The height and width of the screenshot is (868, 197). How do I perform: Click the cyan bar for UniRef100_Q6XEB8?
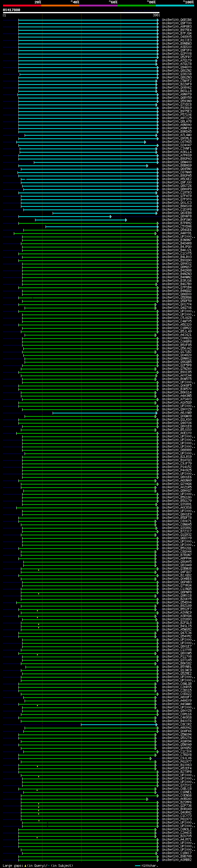[105, 213]
